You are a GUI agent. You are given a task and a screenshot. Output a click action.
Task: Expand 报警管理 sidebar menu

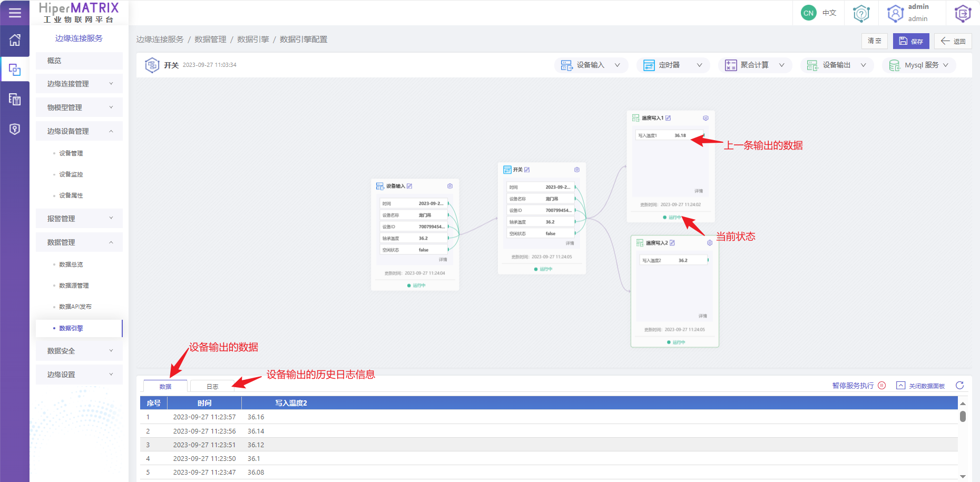[x=79, y=219]
